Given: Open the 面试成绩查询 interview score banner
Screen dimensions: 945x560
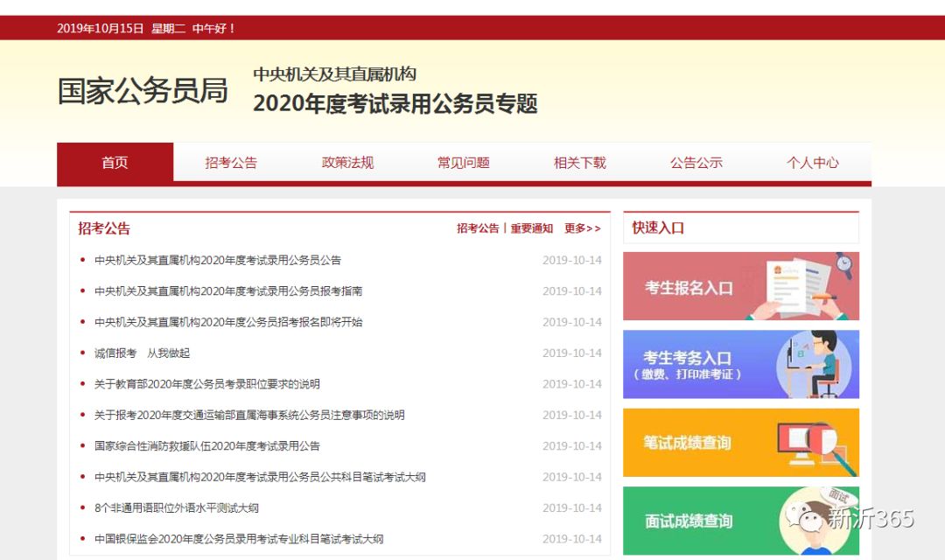Looking at the screenshot, I should (740, 521).
